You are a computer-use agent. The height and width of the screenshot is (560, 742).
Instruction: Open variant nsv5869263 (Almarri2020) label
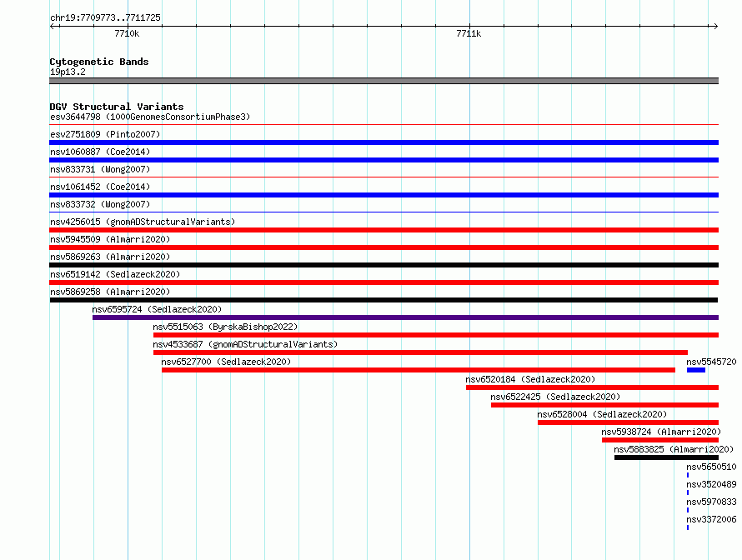pyautogui.click(x=110, y=257)
